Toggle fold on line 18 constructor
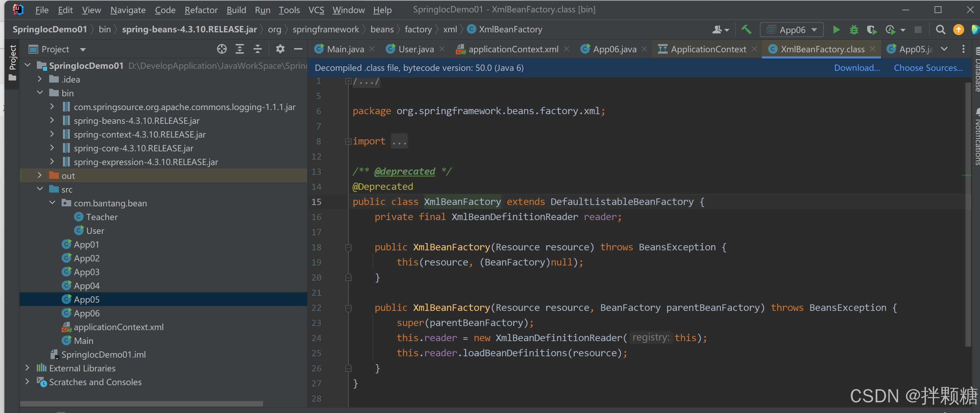The width and height of the screenshot is (980, 413). point(348,248)
